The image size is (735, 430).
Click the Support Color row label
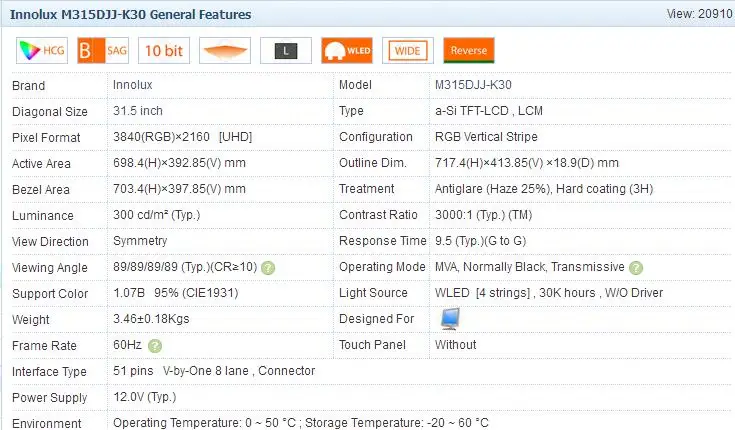tap(50, 294)
